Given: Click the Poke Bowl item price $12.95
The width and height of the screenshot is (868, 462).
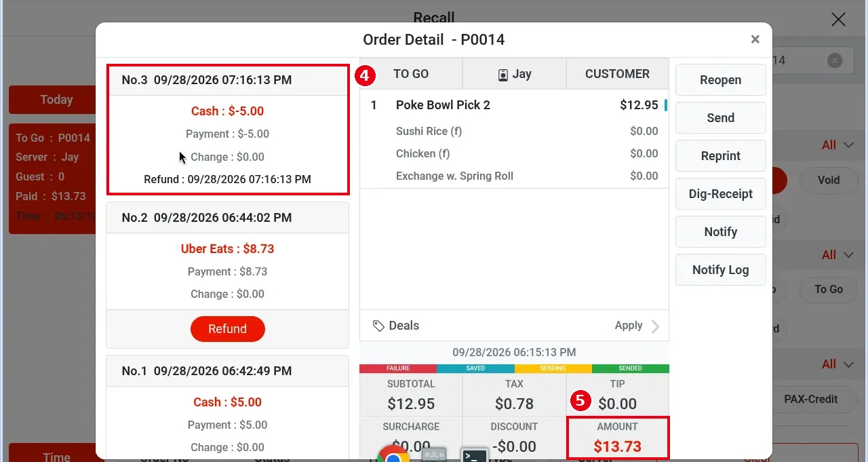Looking at the screenshot, I should click(639, 105).
